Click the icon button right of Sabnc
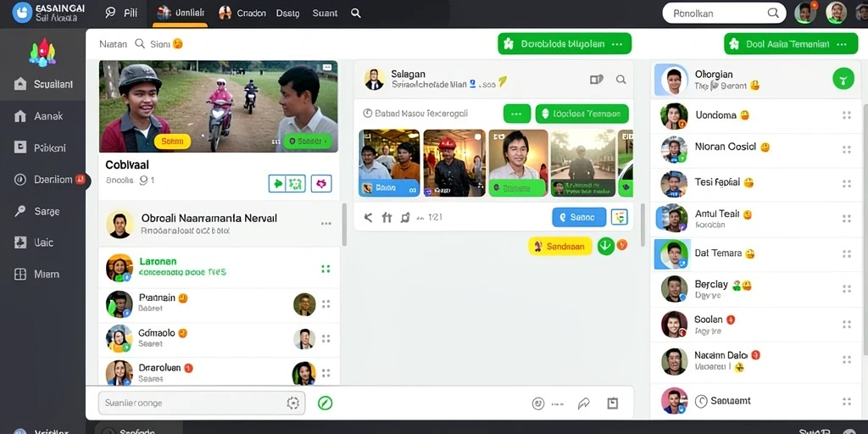 (x=620, y=218)
